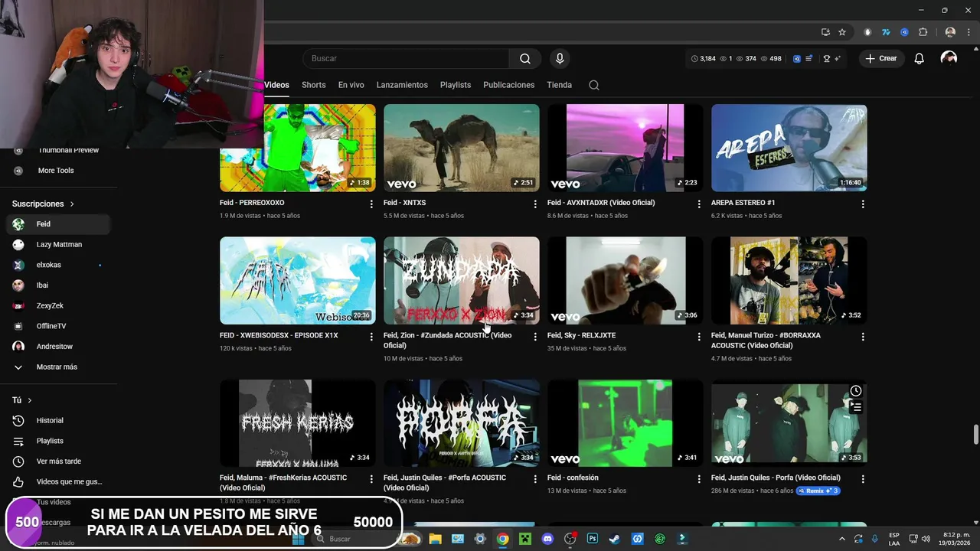
Task: Click the page vertical scrollbar thumb
Action: (x=975, y=433)
